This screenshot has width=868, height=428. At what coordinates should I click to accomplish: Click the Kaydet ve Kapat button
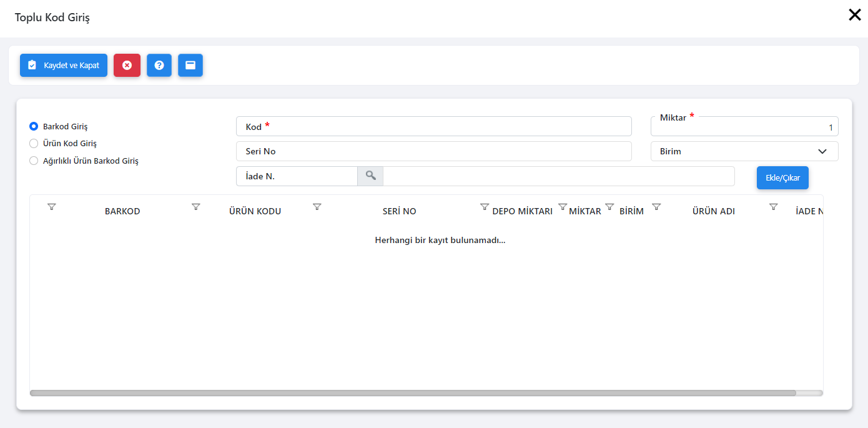tap(64, 65)
